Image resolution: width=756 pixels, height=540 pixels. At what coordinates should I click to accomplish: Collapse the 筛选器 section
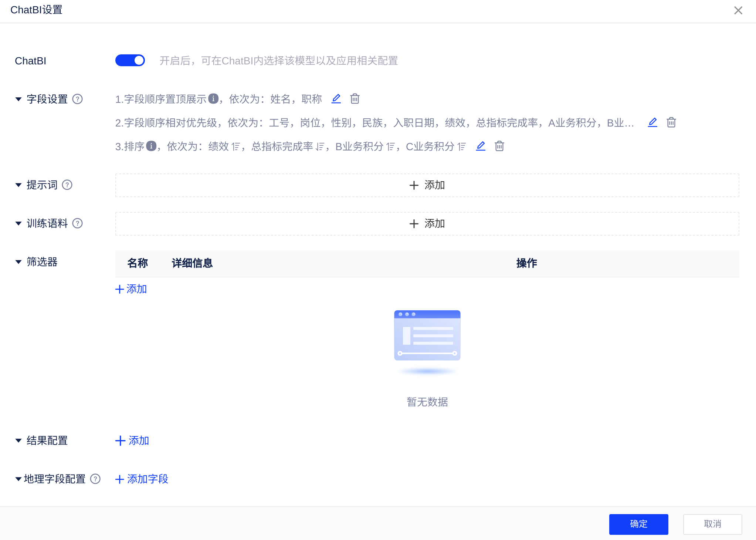(x=18, y=262)
